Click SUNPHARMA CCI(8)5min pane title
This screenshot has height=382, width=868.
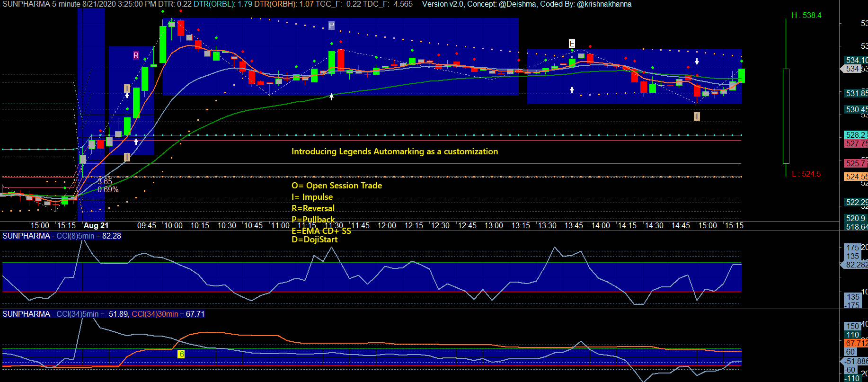click(x=62, y=236)
